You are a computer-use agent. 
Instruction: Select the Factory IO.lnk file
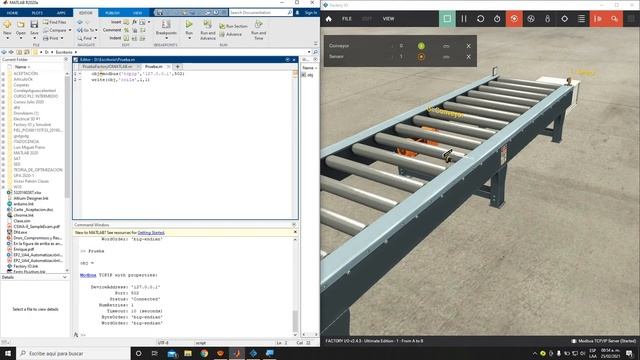click(25, 266)
